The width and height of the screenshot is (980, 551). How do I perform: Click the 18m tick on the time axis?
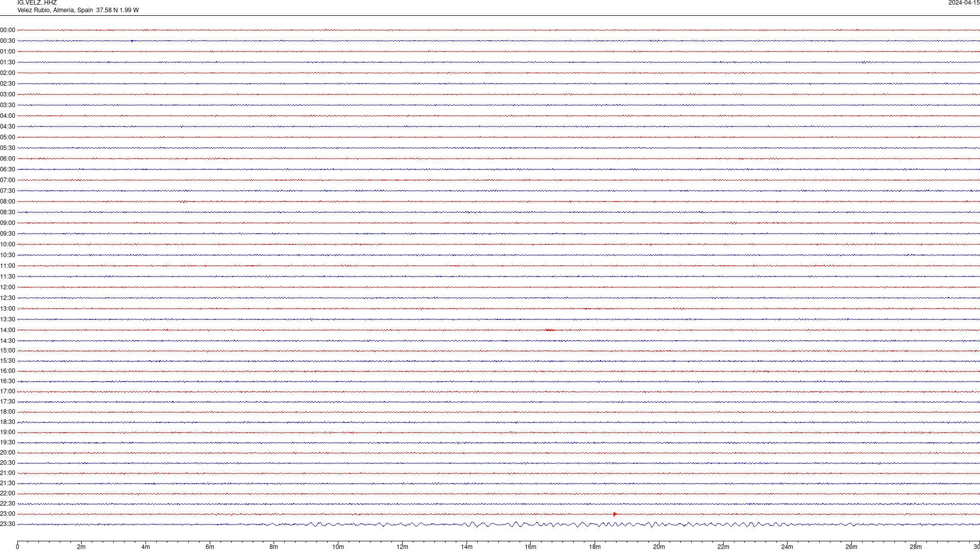click(595, 547)
